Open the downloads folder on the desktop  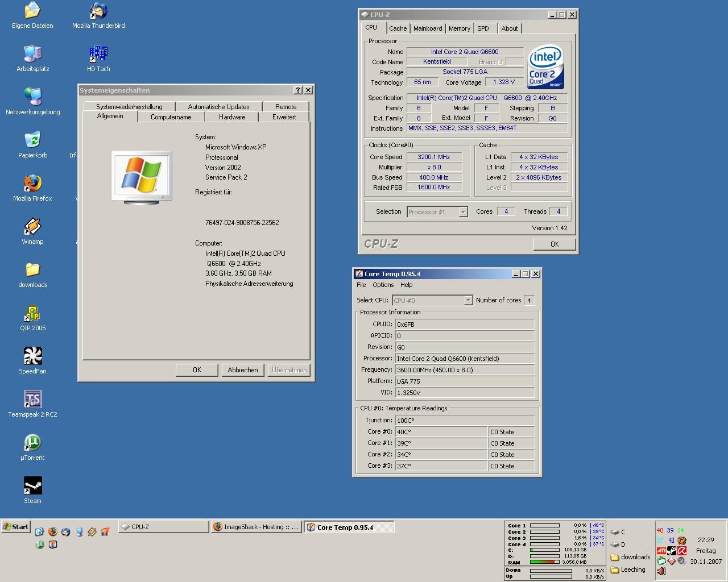pos(32,275)
